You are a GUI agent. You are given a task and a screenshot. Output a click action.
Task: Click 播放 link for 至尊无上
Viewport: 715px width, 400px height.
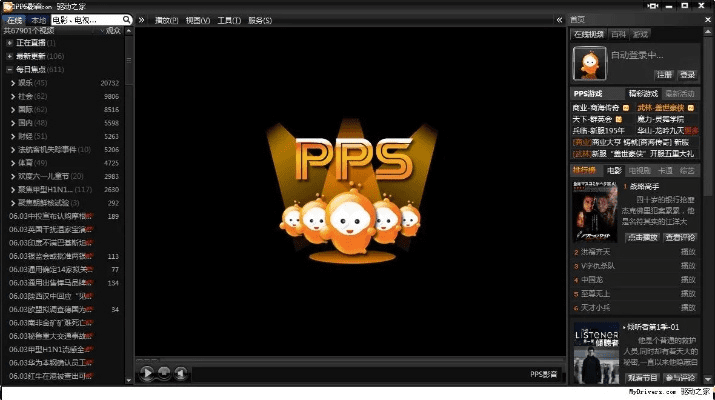[x=688, y=294]
